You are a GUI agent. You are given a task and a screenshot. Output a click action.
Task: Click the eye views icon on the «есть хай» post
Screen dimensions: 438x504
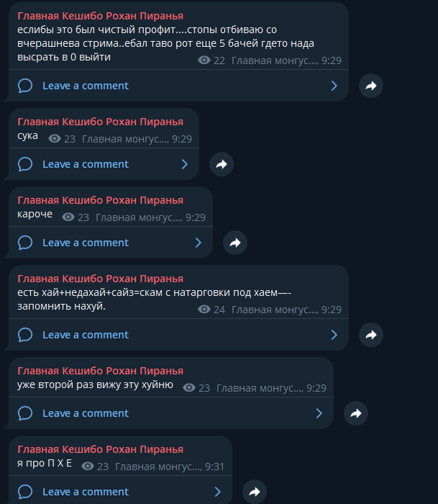pos(204,309)
